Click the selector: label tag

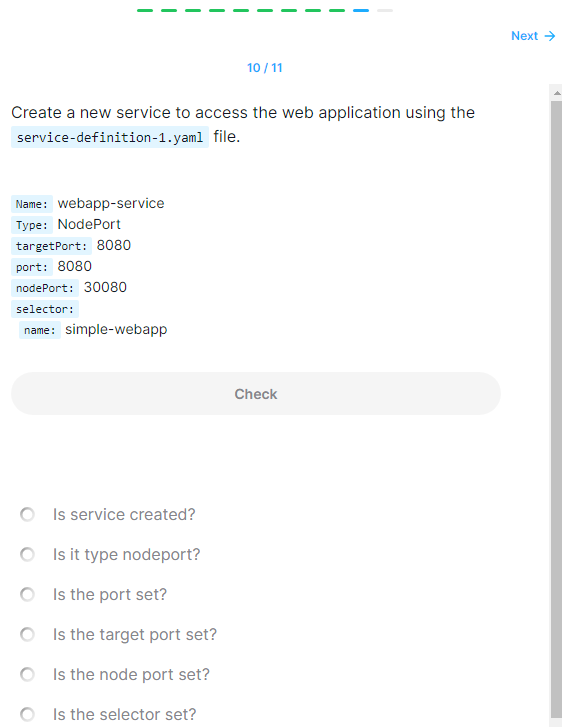coord(45,309)
